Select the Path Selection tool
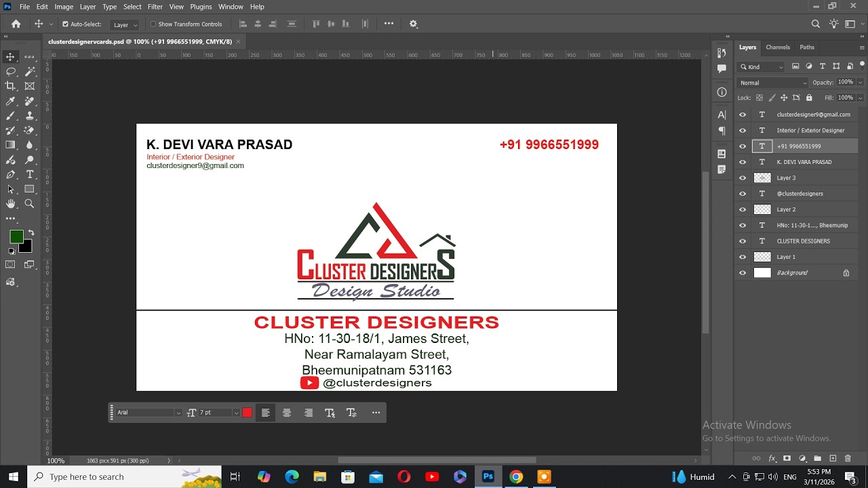The height and width of the screenshot is (488, 868). pyautogui.click(x=11, y=189)
